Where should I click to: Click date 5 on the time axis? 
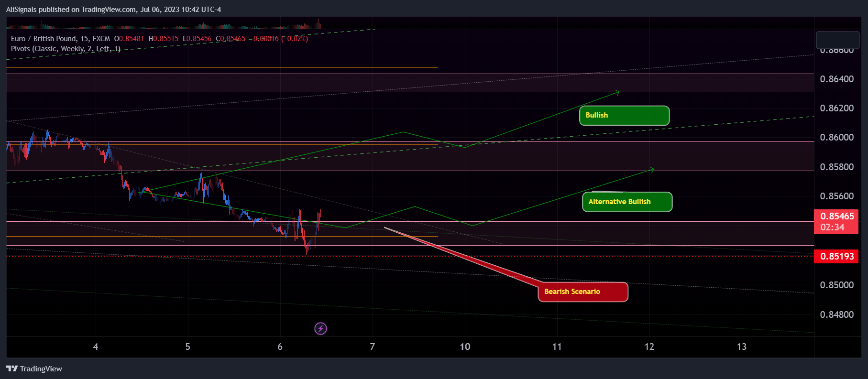click(188, 347)
